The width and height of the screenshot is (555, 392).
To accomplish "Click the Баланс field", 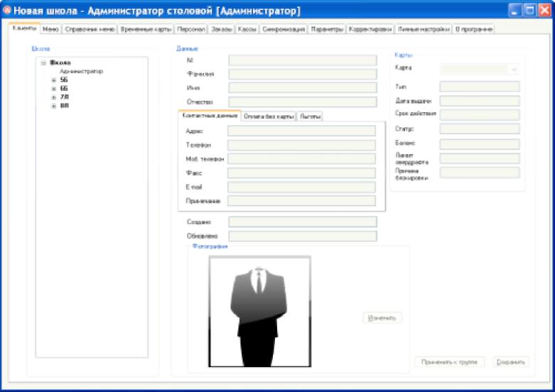I will [480, 144].
